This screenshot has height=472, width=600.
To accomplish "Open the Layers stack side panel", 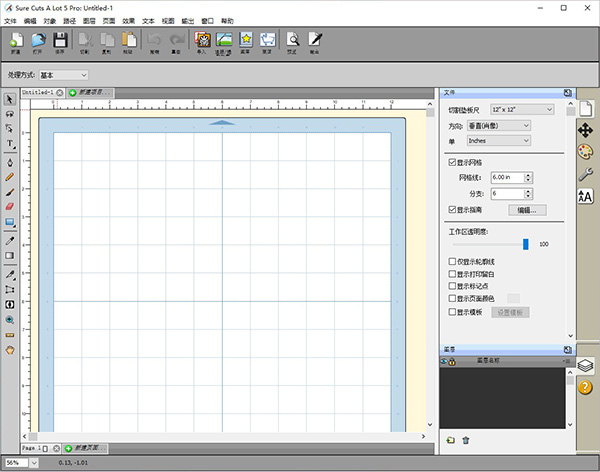I will coord(585,366).
